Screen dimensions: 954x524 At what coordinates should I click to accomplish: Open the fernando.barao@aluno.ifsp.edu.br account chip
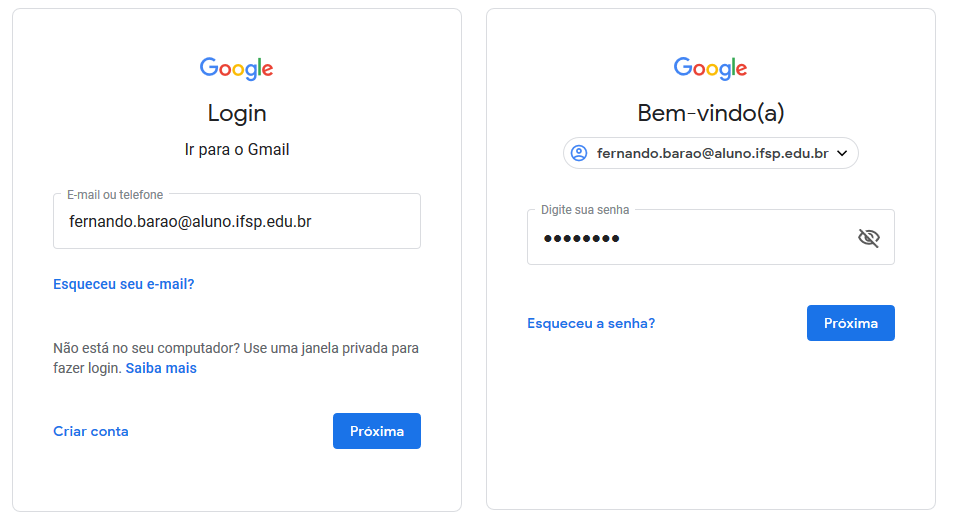click(711, 153)
